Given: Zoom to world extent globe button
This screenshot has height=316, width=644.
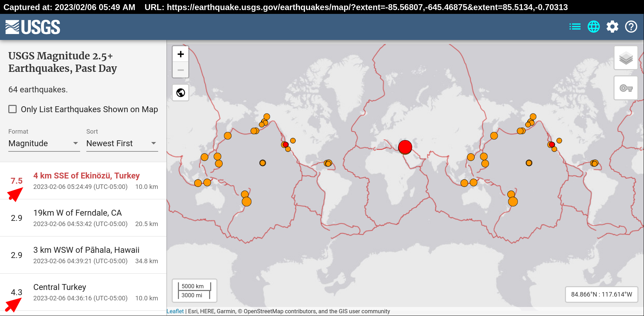Looking at the screenshot, I should [181, 93].
